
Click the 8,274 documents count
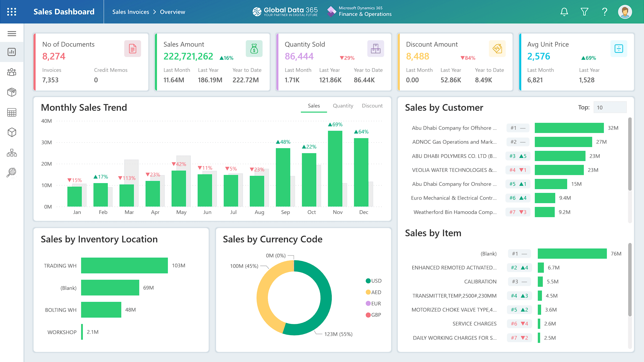(54, 56)
